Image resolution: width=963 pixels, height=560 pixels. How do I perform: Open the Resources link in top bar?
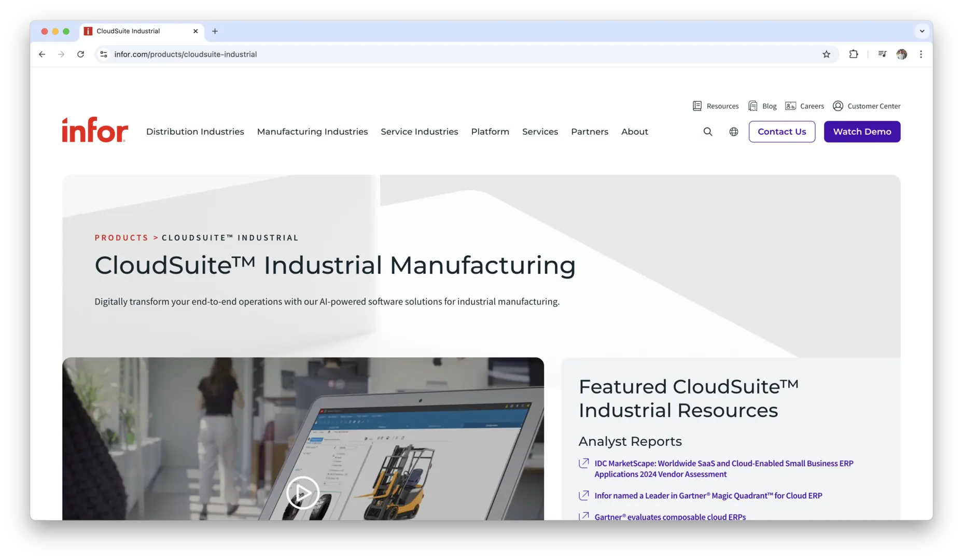point(722,106)
